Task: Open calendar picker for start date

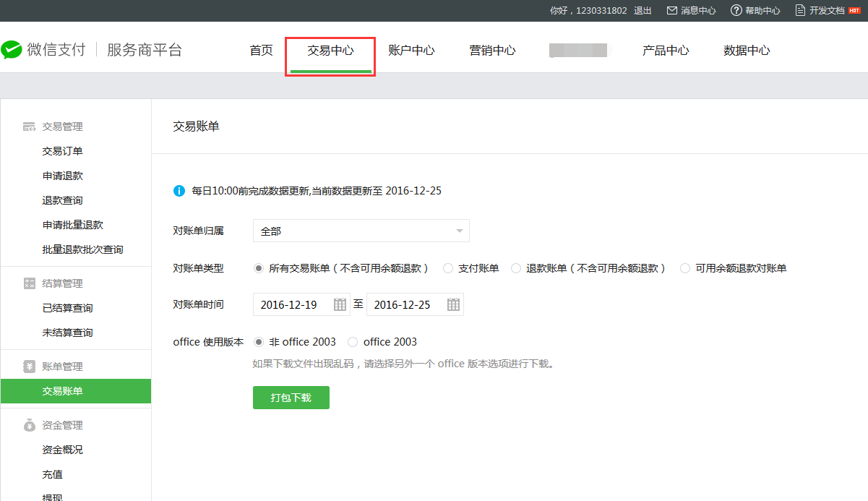Action: [x=340, y=305]
